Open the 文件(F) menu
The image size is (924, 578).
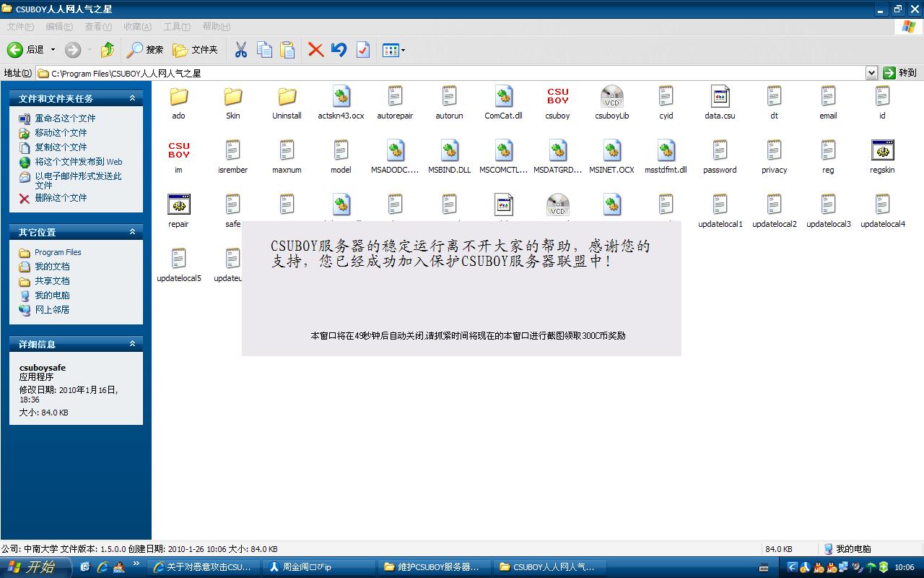20,27
